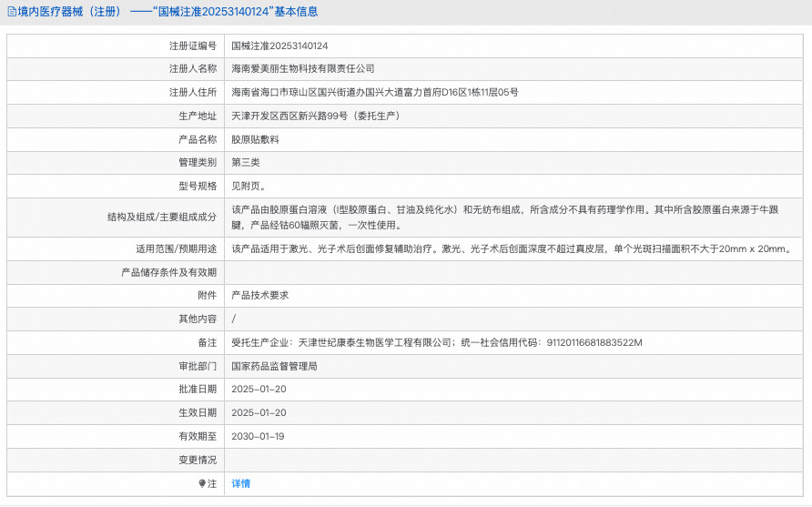
Task: Click the 产品储存条件及有效期 label
Action: 168,272
